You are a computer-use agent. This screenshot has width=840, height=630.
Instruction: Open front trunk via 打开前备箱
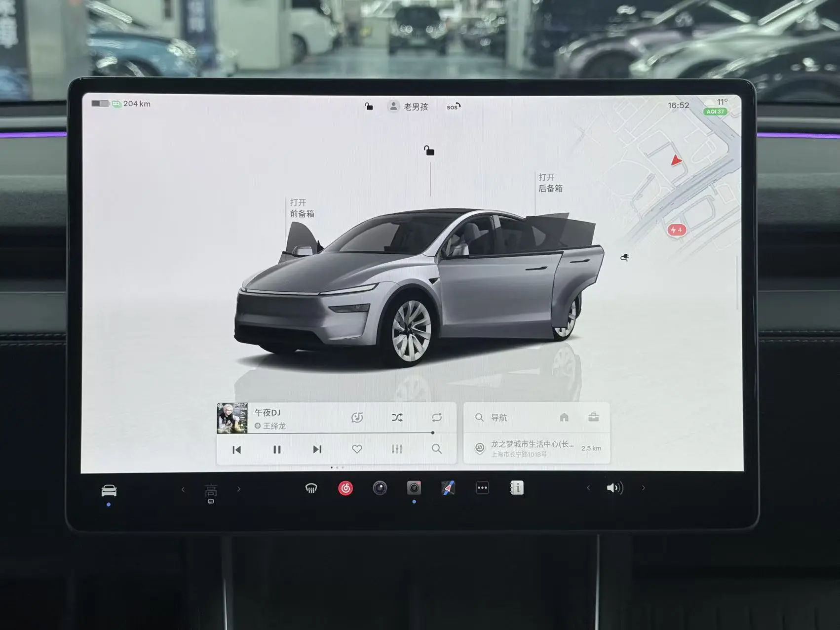302,208
